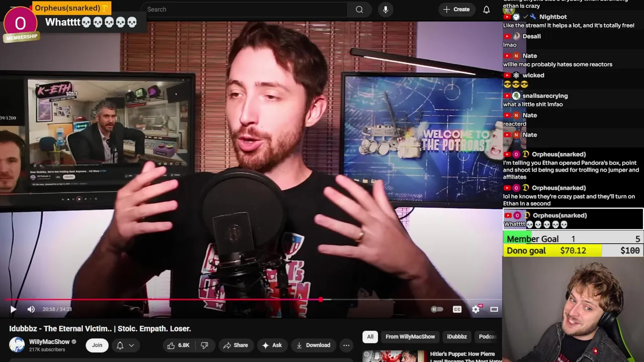The image size is (644, 362).
Task: Open Hitler's Puppet recommended video thumbnail
Action: (394, 356)
